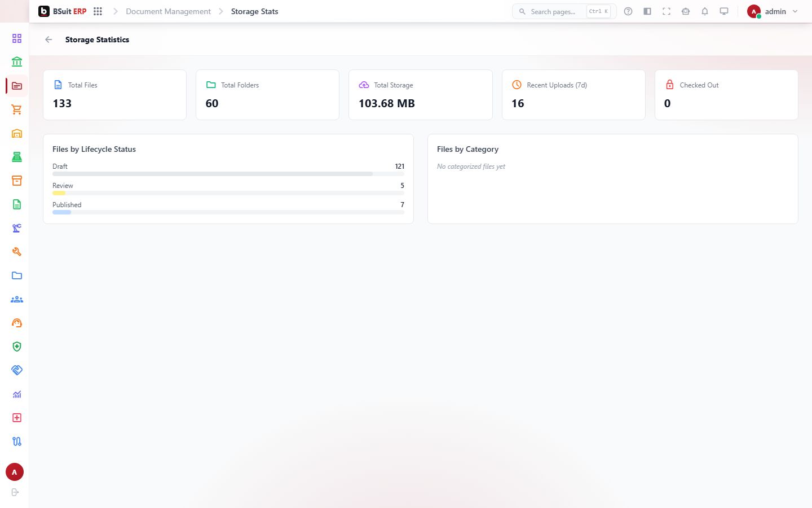
Task: Open the headset support sidebar icon
Action: (17, 323)
